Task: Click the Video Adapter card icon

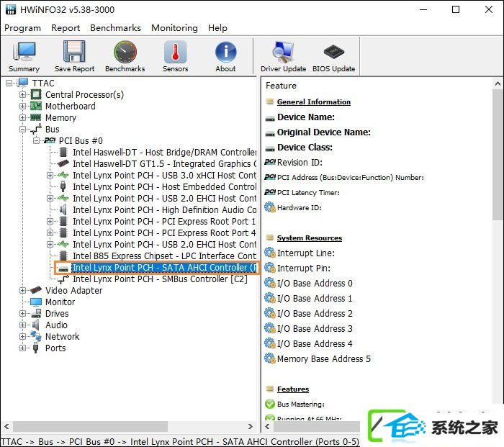Action: pyautogui.click(x=36, y=290)
